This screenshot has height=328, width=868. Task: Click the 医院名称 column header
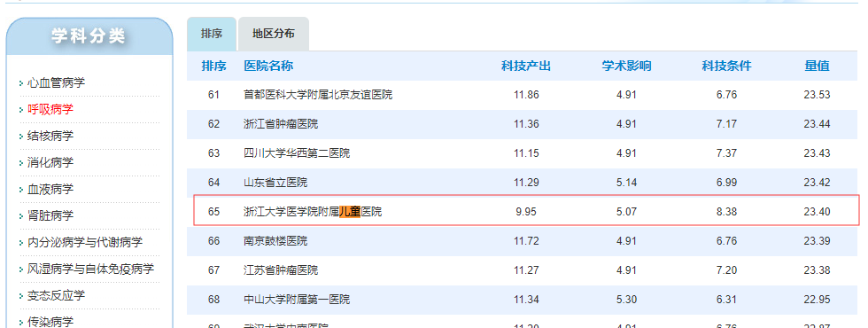268,66
